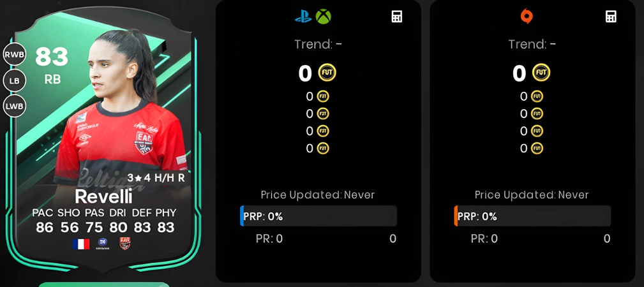Select the LWB alternate position badge
Screen dimensions: 644x287
pos(15,107)
